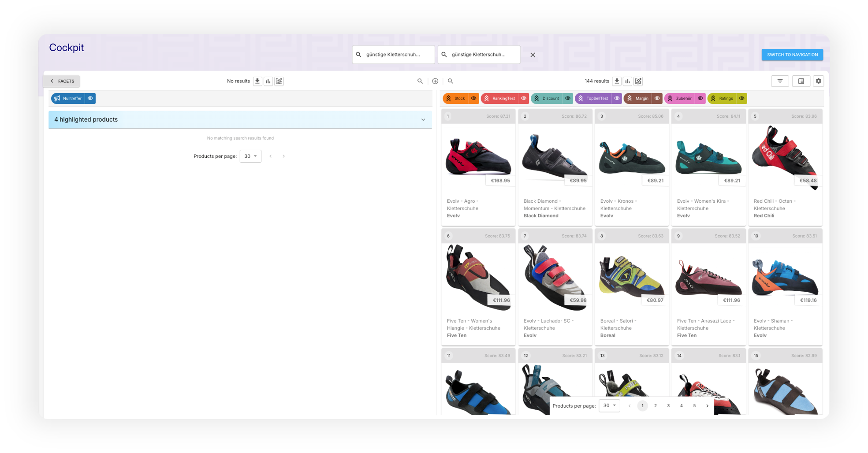Select current results page 1
Screen dimensions: 868x453
[643, 406]
